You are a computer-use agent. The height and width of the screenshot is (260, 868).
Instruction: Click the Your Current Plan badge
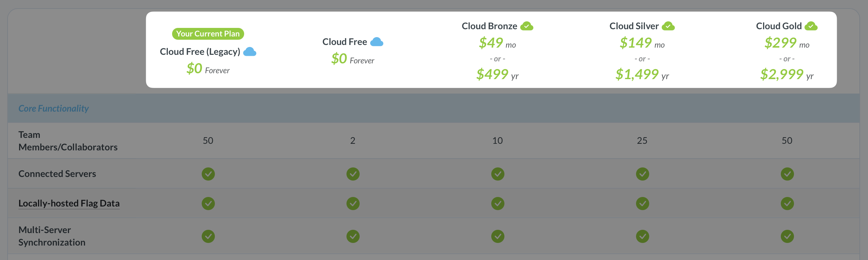pyautogui.click(x=208, y=33)
